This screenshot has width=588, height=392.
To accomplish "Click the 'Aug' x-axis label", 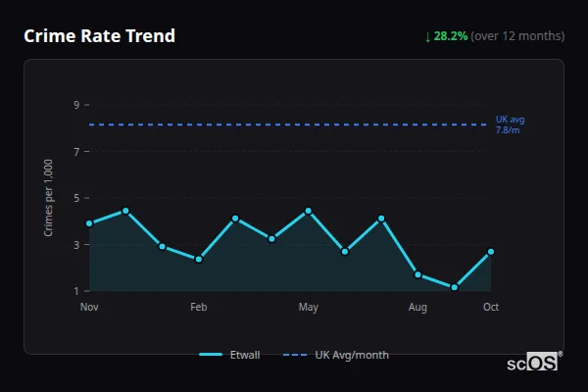I will 417,307.
